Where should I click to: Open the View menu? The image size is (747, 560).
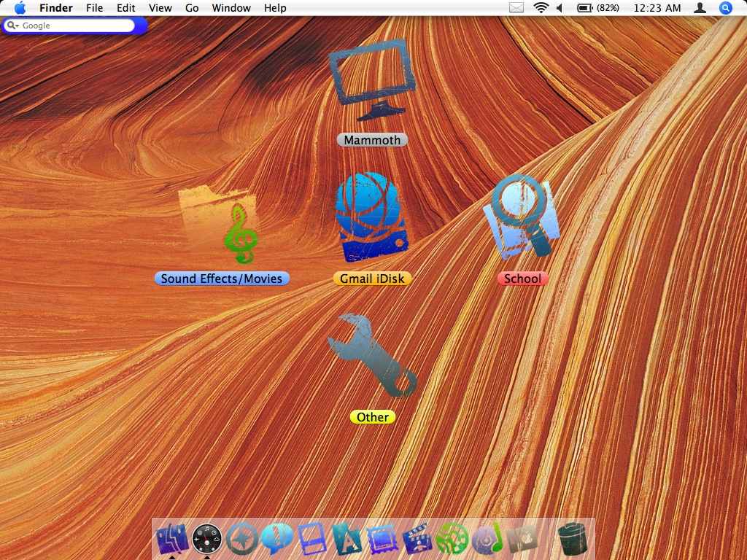160,8
